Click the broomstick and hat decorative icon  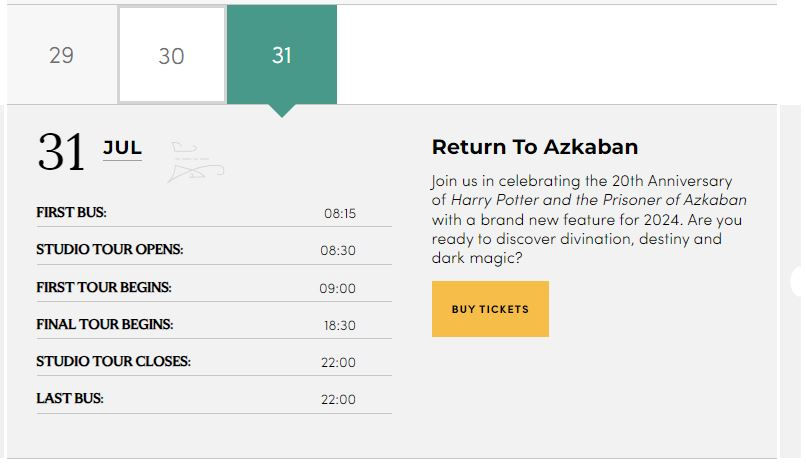[x=196, y=162]
